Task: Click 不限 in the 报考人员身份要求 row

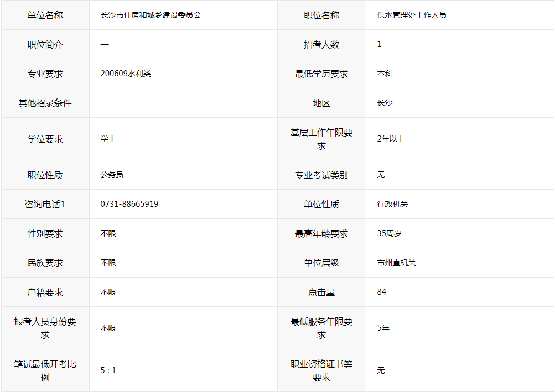Action: click(x=108, y=328)
